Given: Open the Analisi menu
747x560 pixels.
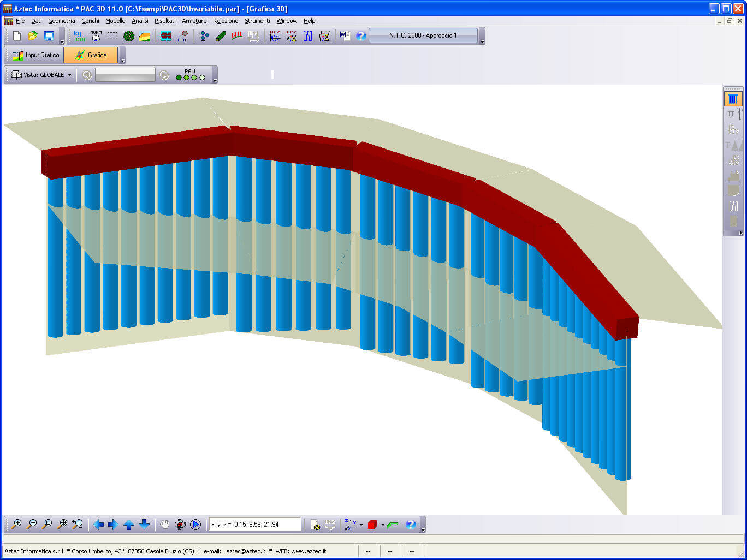Looking at the screenshot, I should [140, 21].
